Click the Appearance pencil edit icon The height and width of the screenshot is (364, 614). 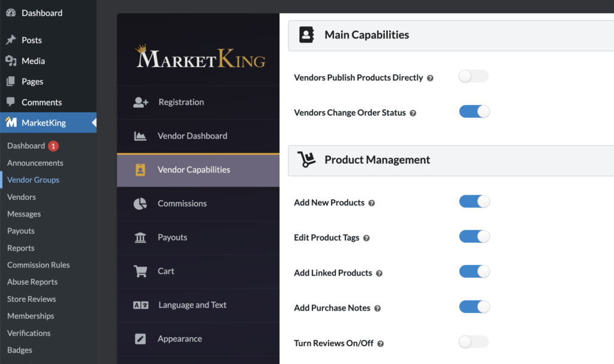point(140,339)
